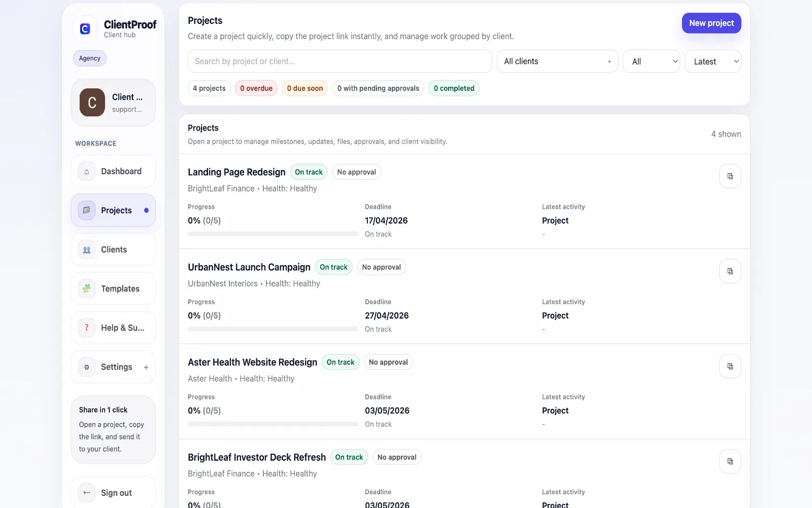The width and height of the screenshot is (812, 508).
Task: Click On track badge for UrbanNest Launch Campaign
Action: click(333, 267)
